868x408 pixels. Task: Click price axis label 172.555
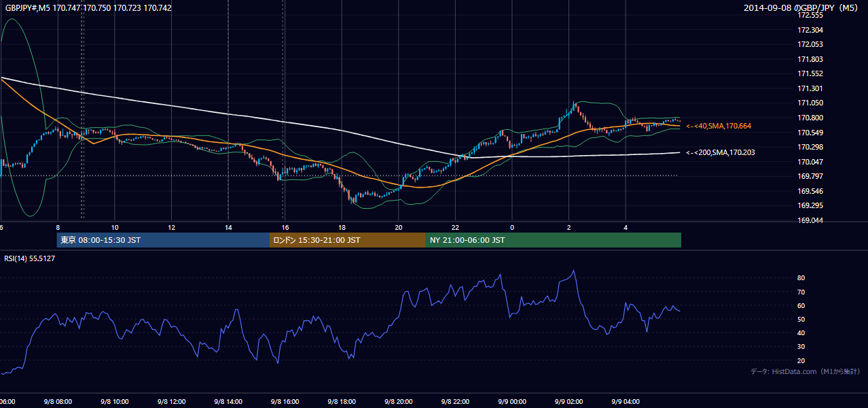[x=810, y=15]
